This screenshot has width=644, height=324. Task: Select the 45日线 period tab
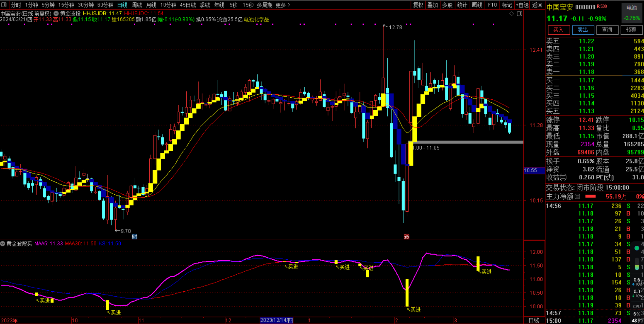point(188,5)
